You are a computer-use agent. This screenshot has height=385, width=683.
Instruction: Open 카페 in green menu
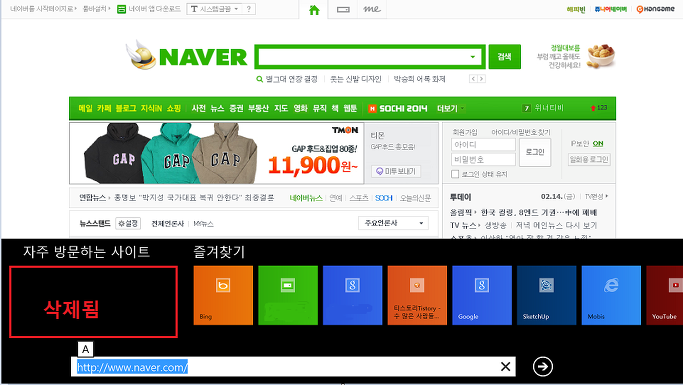click(x=104, y=108)
